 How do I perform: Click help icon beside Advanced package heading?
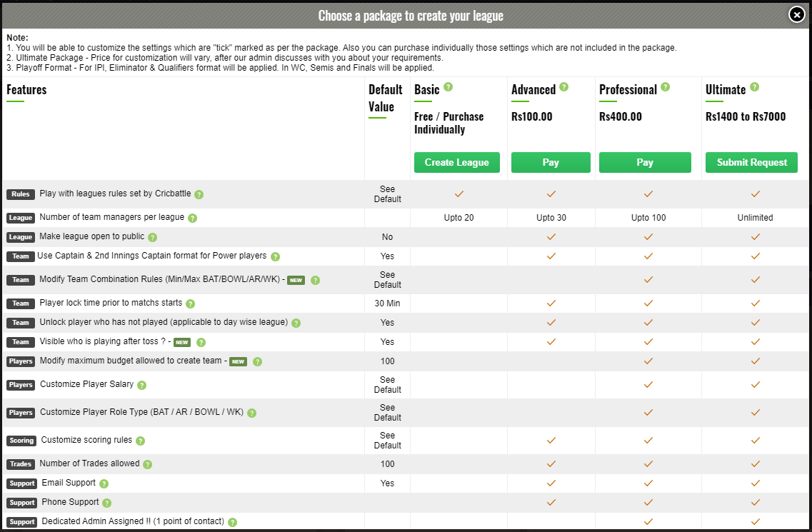tap(564, 87)
